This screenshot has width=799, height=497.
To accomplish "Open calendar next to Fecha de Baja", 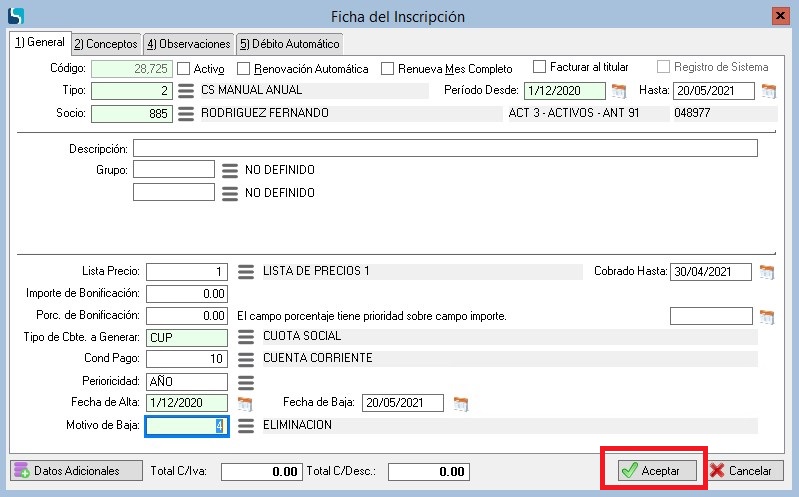I will coord(461,404).
